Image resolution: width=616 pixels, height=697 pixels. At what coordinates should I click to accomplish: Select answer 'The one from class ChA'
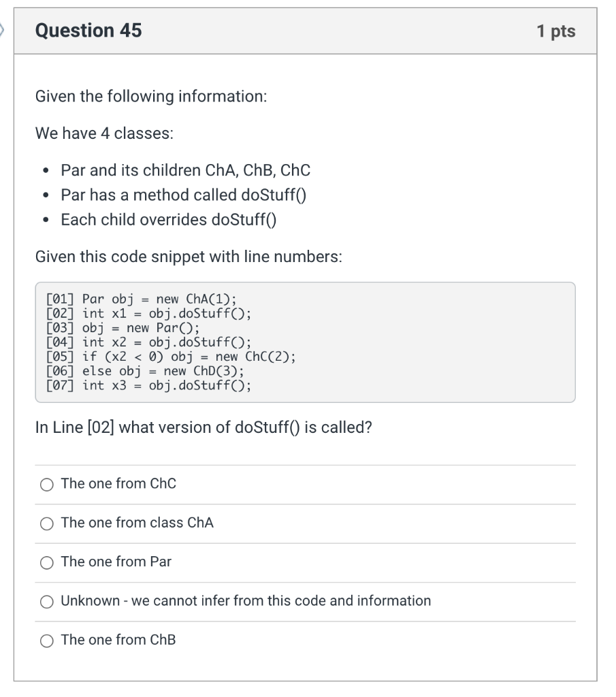pos(47,523)
